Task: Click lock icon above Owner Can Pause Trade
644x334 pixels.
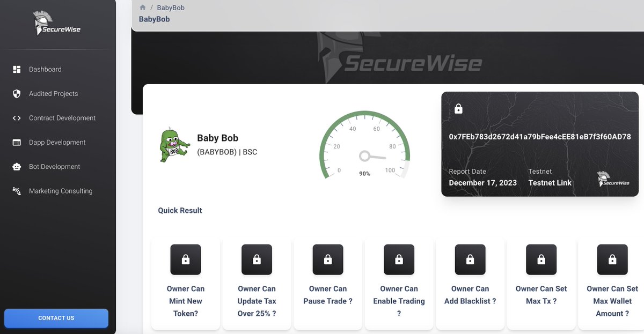Action: point(328,260)
